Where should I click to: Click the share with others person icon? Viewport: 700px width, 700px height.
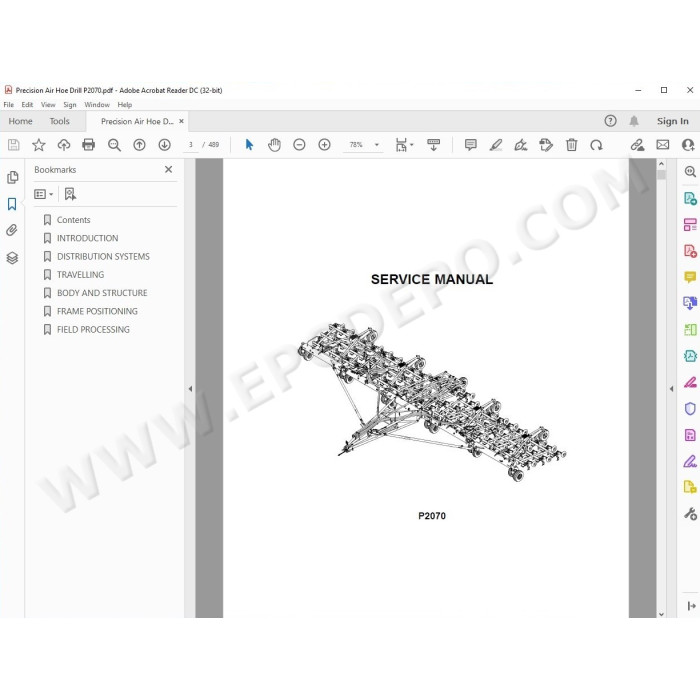click(x=688, y=145)
